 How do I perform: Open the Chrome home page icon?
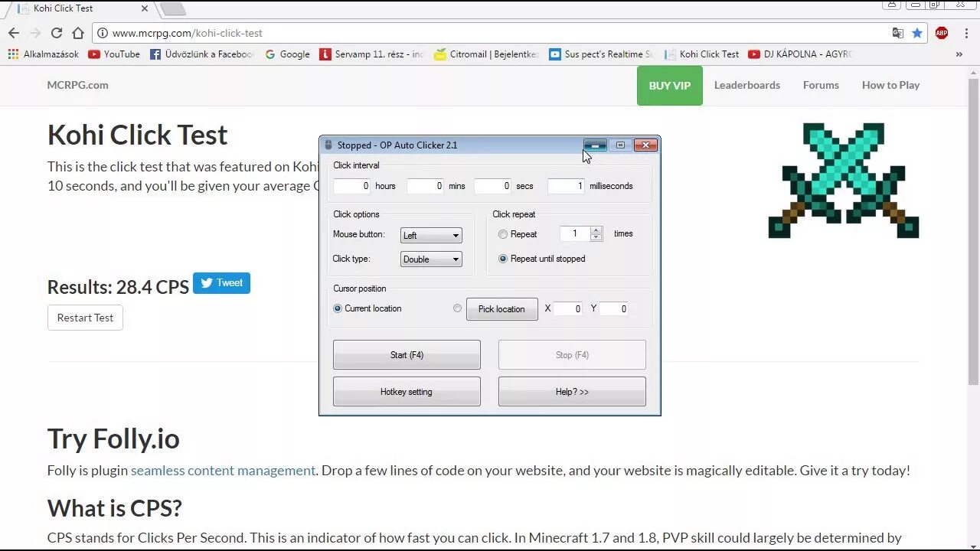(x=78, y=33)
